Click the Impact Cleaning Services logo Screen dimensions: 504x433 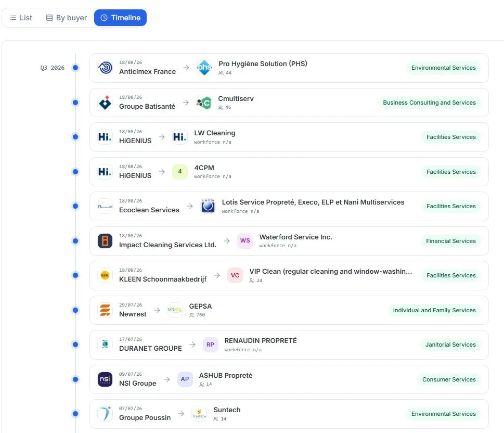point(105,241)
